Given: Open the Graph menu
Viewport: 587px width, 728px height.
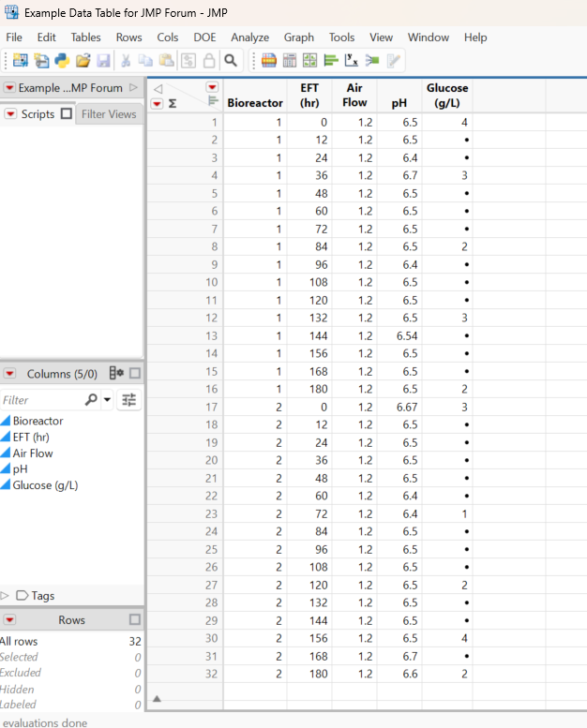Looking at the screenshot, I should point(299,37).
